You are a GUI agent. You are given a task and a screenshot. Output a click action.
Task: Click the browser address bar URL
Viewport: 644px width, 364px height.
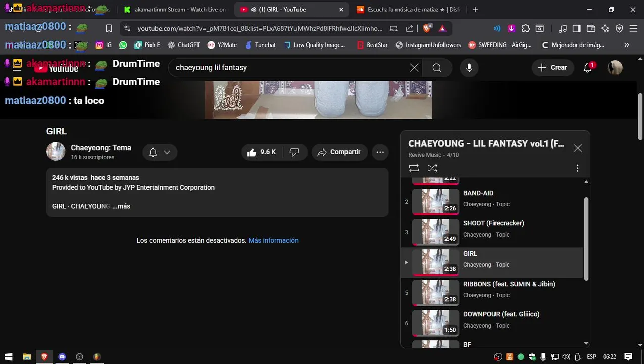coord(260,28)
